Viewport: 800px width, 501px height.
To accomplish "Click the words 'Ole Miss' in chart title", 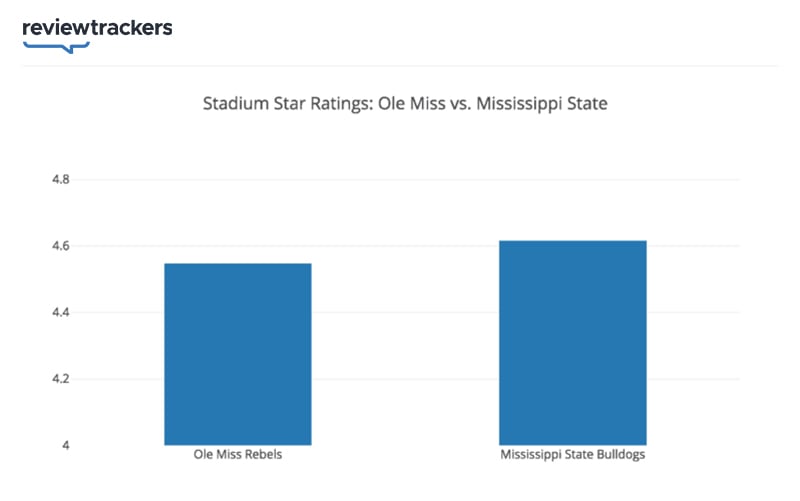I will click(x=411, y=104).
